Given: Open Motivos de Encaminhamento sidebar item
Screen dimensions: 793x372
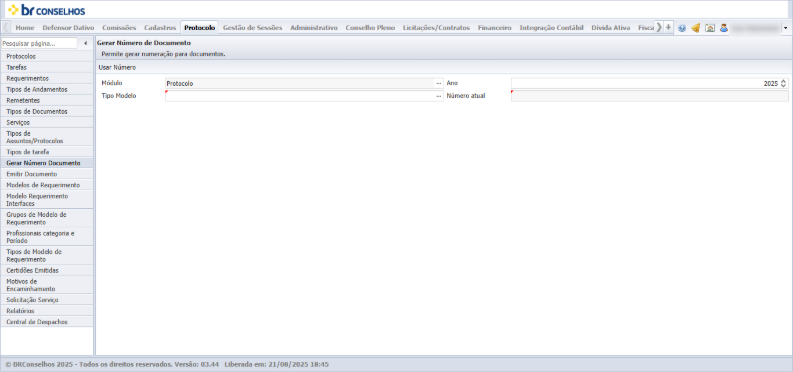Looking at the screenshot, I should pos(47,285).
